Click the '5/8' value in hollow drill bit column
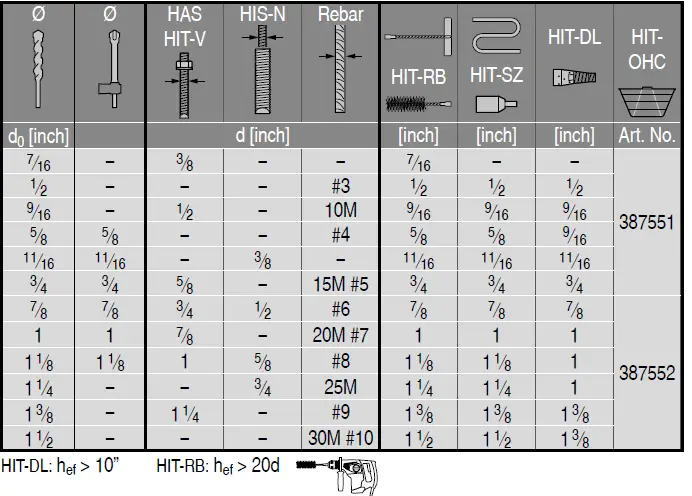This screenshot has width=692, height=496. pos(110,236)
